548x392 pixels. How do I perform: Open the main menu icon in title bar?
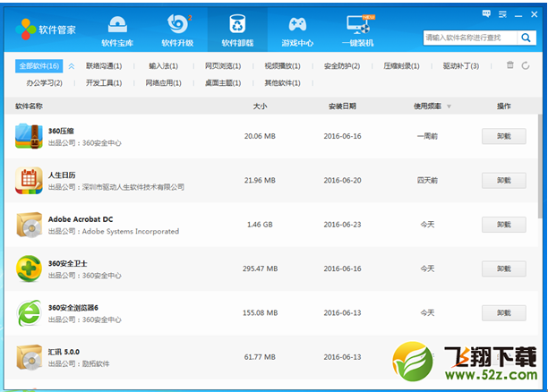point(502,14)
